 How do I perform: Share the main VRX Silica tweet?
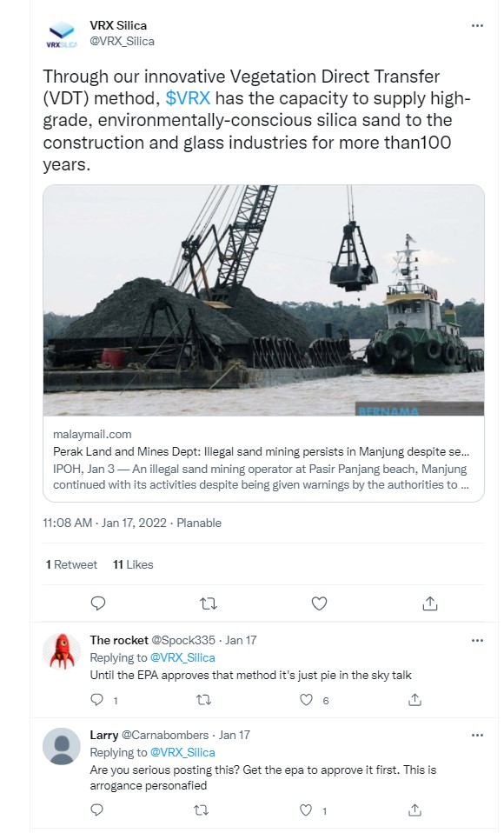(x=429, y=603)
